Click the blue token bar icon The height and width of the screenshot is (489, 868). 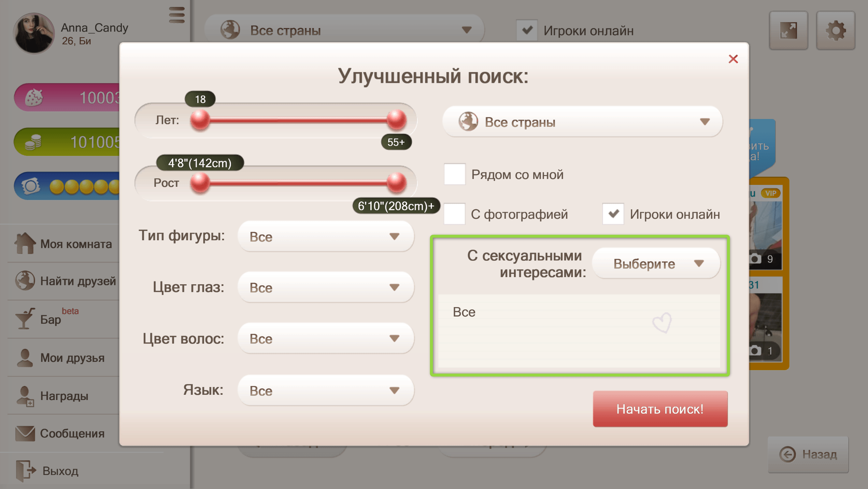pos(31,186)
